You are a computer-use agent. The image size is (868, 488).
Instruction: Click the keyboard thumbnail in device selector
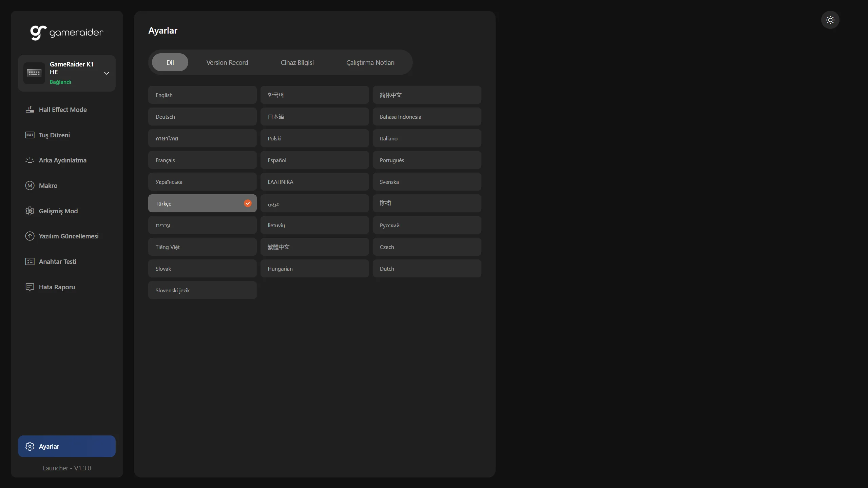pos(34,73)
